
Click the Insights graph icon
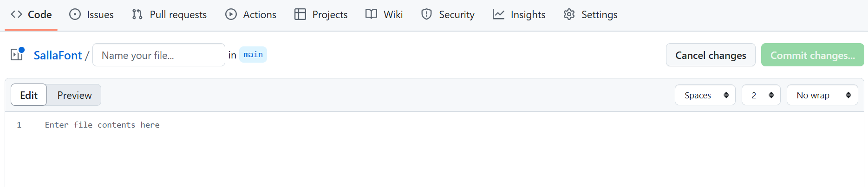point(498,14)
